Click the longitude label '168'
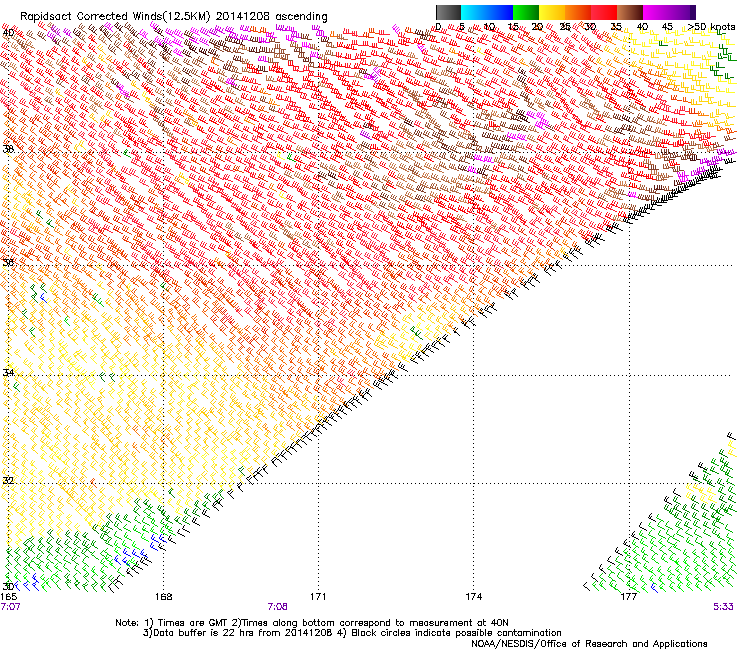The height and width of the screenshot is (650, 740). tap(163, 597)
